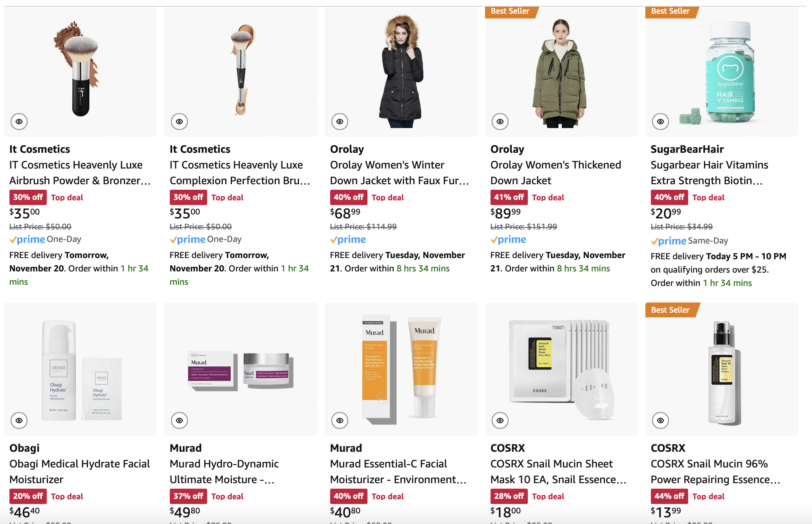The height and width of the screenshot is (524, 812).
Task: Click the green Orolay jacket product image
Action: coord(561,73)
